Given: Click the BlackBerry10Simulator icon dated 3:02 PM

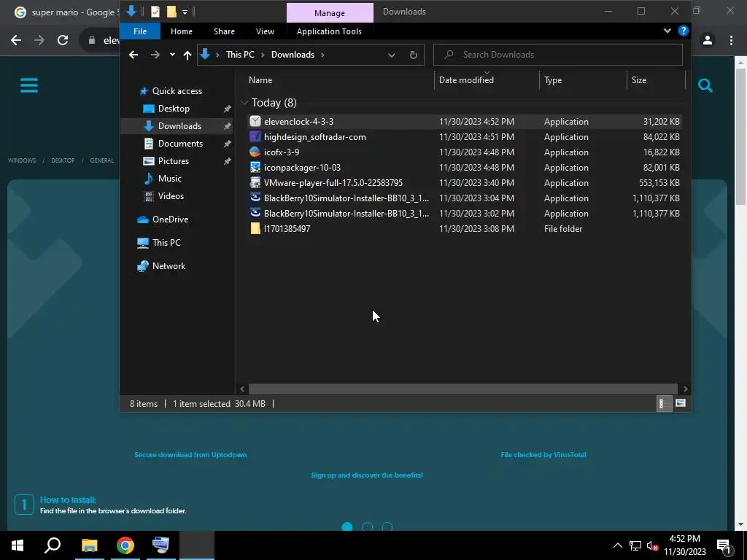Looking at the screenshot, I should 255,214.
